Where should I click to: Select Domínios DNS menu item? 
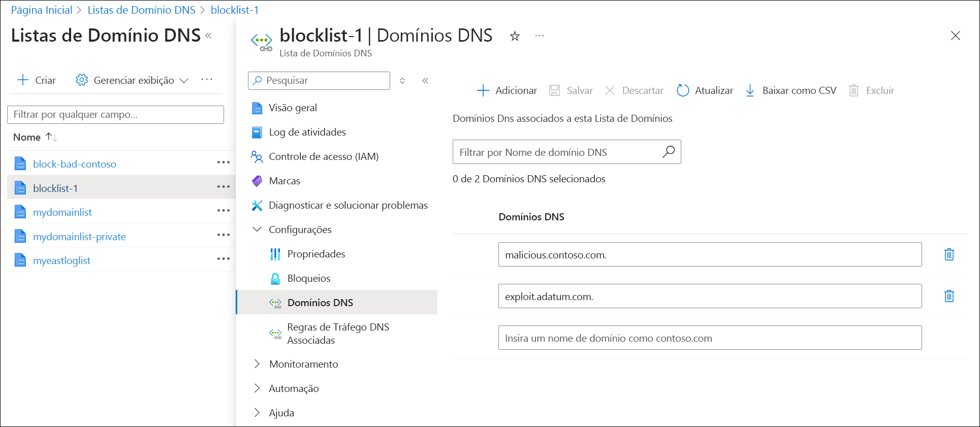point(336,303)
